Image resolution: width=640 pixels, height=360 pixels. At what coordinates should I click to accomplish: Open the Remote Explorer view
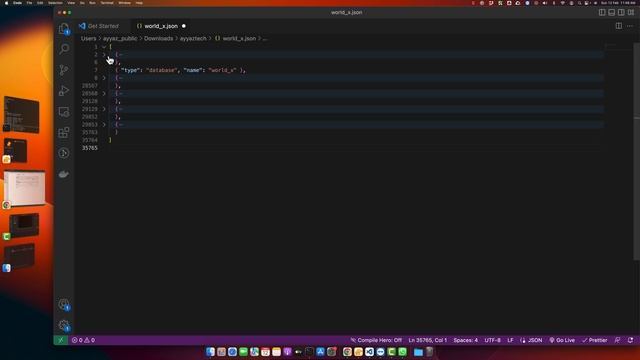(64, 111)
